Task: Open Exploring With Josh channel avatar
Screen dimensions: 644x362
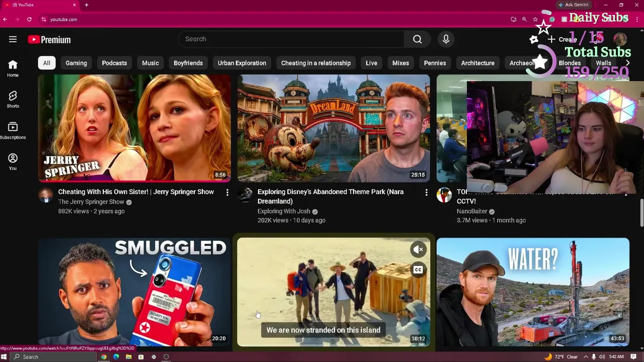Action: click(x=245, y=195)
